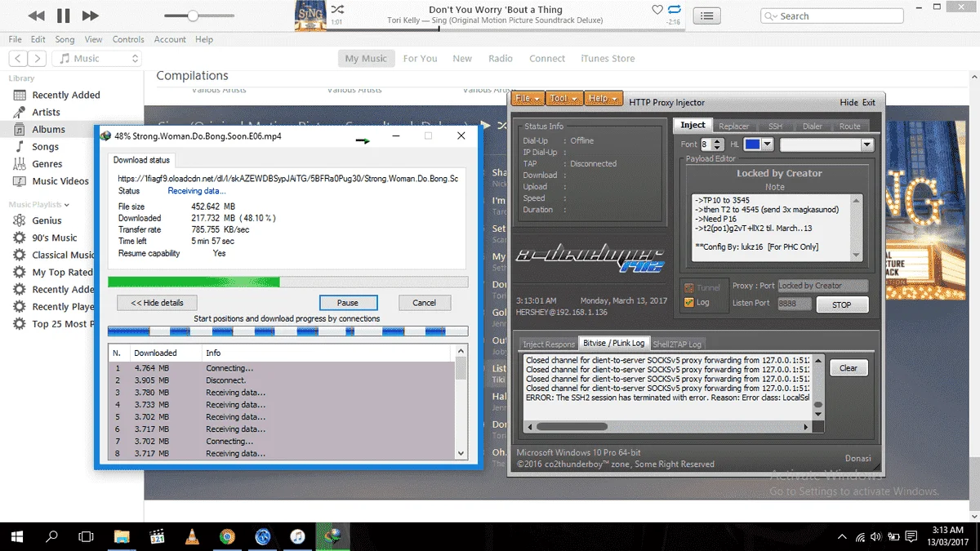980x551 pixels.
Task: Open the empty combo box beside HL
Action: coord(827,144)
